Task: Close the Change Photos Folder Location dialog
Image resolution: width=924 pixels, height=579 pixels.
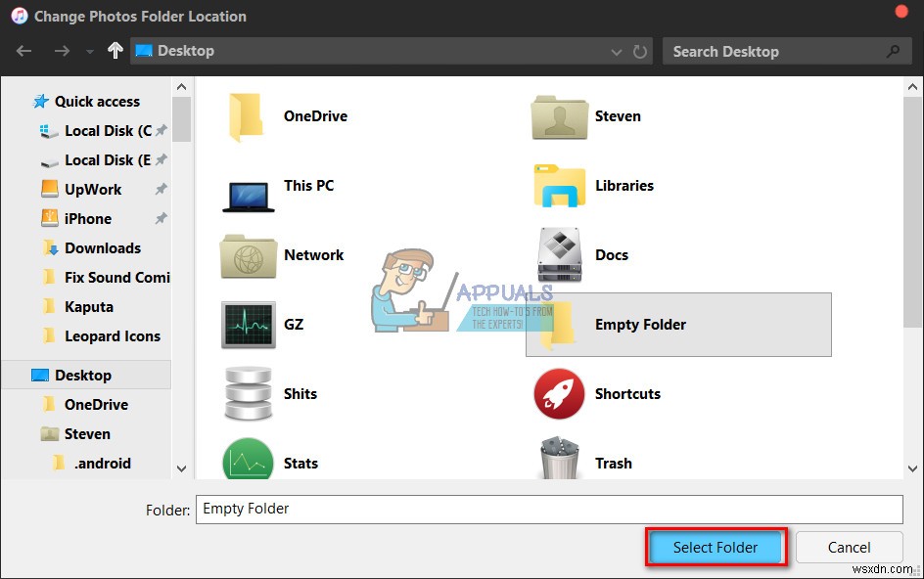Action: pyautogui.click(x=901, y=12)
